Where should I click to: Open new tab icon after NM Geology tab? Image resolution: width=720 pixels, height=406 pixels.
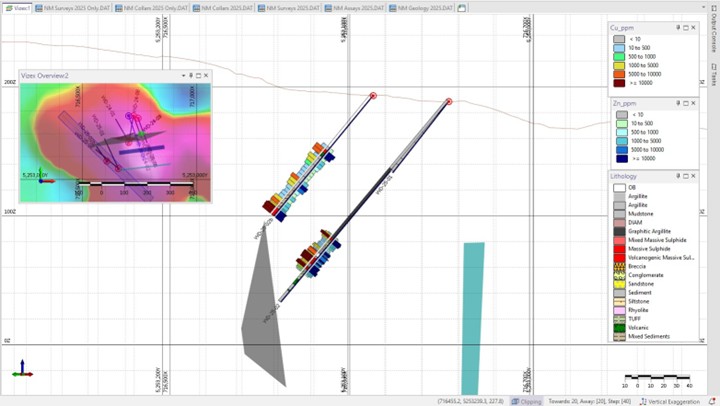[461, 7]
